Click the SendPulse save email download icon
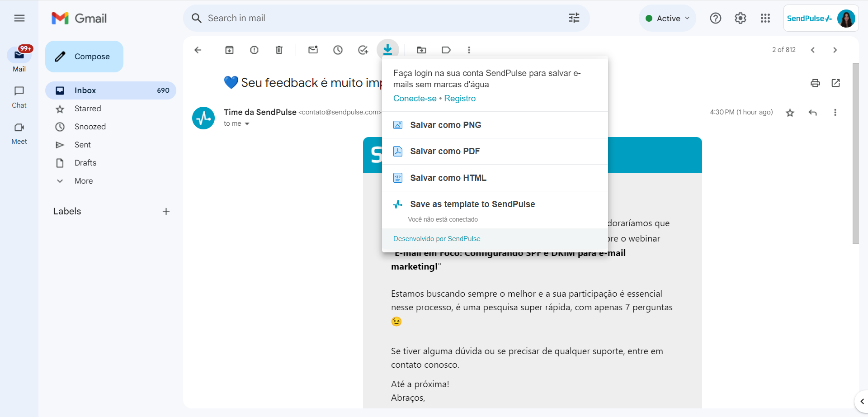Screen dimensions: 868x417 coord(388,49)
